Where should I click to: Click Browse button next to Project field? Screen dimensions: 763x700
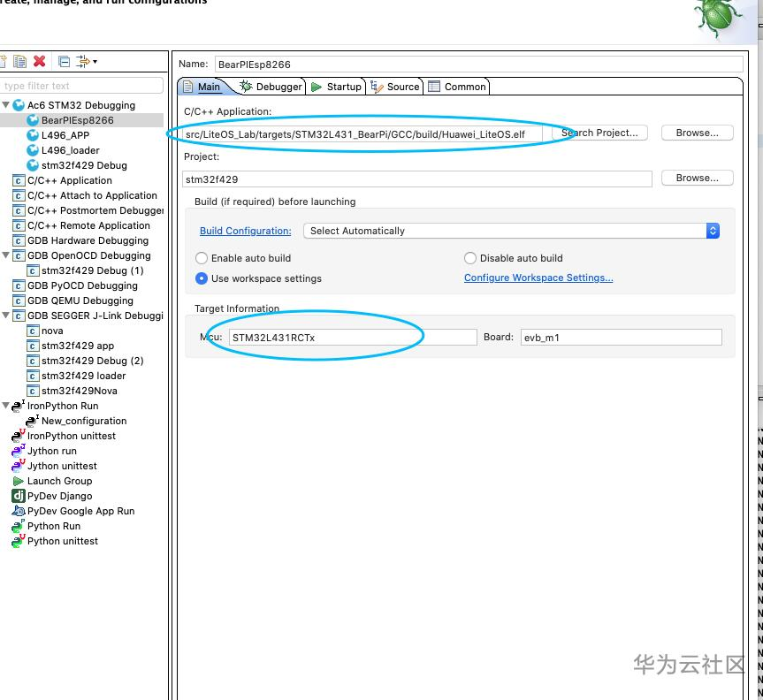[698, 178]
